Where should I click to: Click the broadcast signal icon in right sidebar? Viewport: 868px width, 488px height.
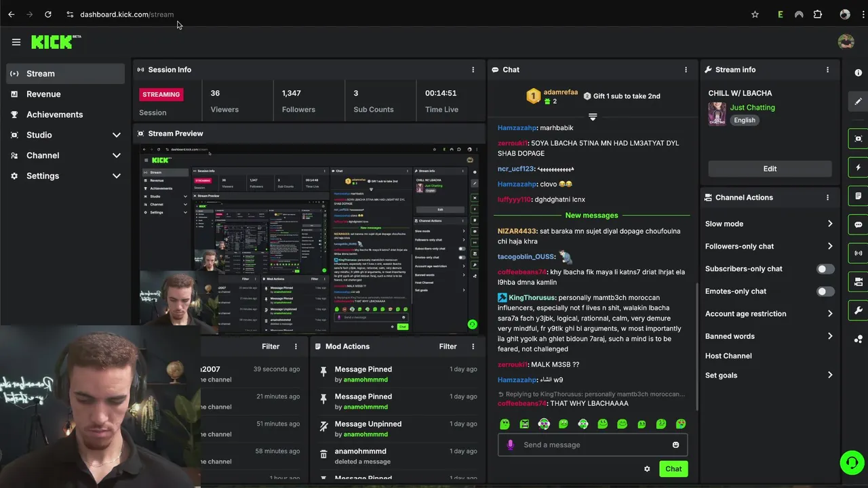tap(859, 253)
